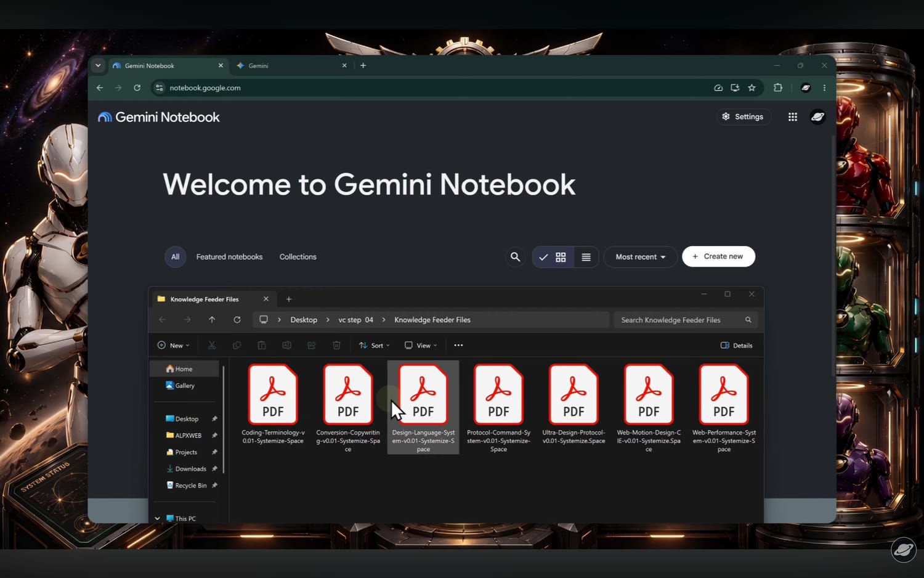Select the Protocol-Command-System PDF file
This screenshot has width=924, height=578.
tap(498, 408)
